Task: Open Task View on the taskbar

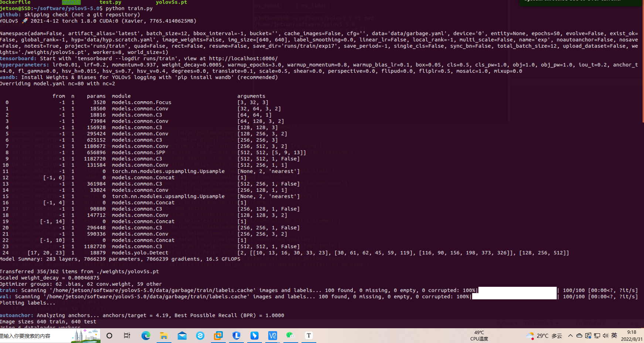Action: tap(127, 336)
